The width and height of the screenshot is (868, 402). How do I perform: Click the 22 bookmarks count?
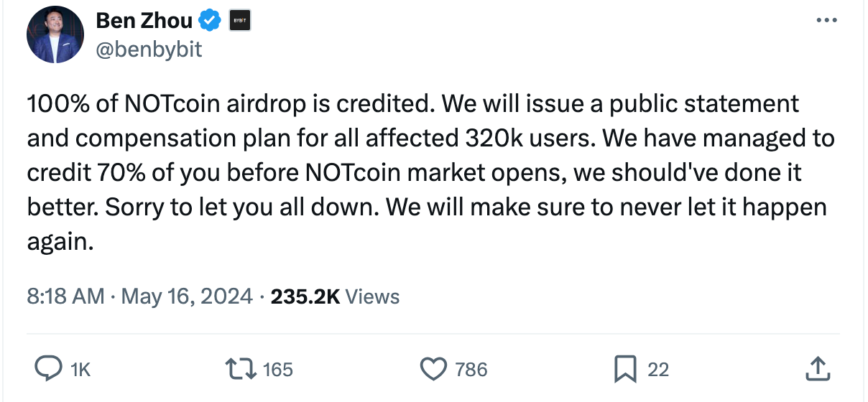(658, 370)
